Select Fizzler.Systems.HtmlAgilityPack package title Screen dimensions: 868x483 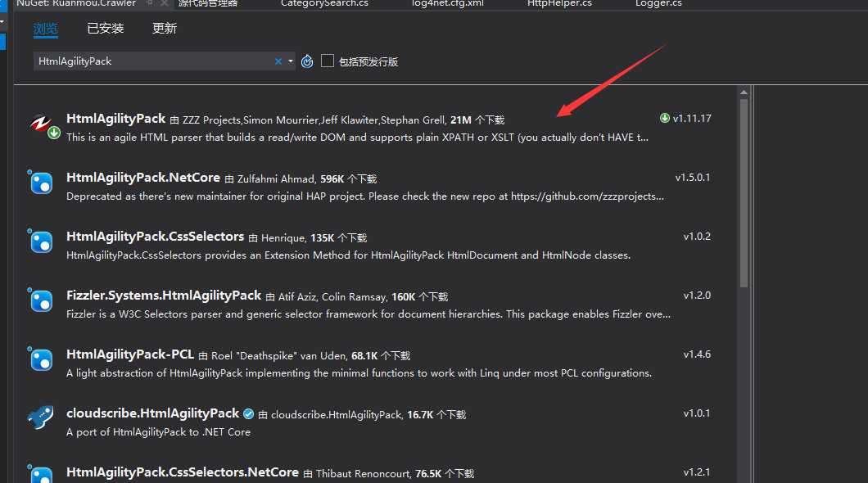[164, 296]
